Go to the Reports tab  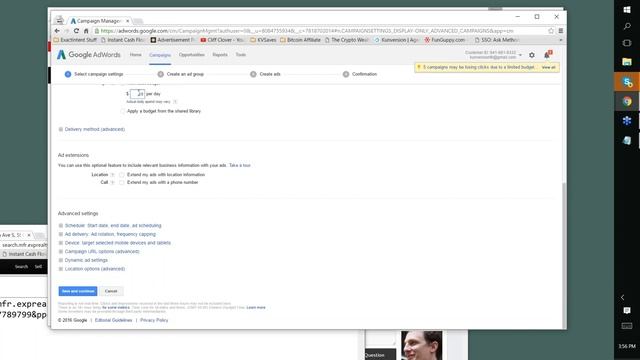[x=220, y=55]
